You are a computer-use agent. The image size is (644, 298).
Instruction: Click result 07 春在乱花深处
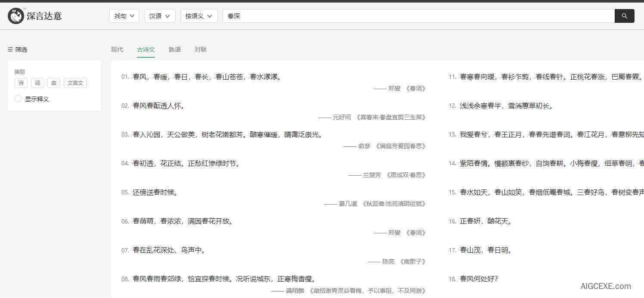point(169,250)
